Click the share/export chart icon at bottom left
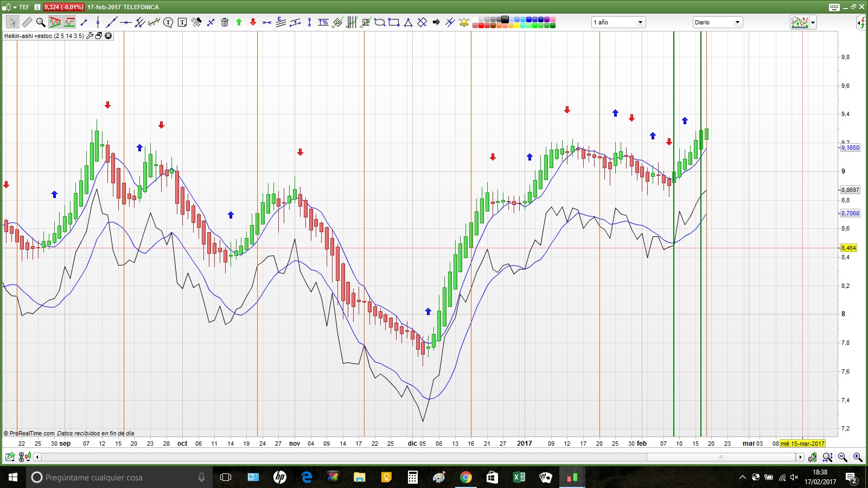Image resolution: width=868 pixels, height=488 pixels. click(10, 457)
